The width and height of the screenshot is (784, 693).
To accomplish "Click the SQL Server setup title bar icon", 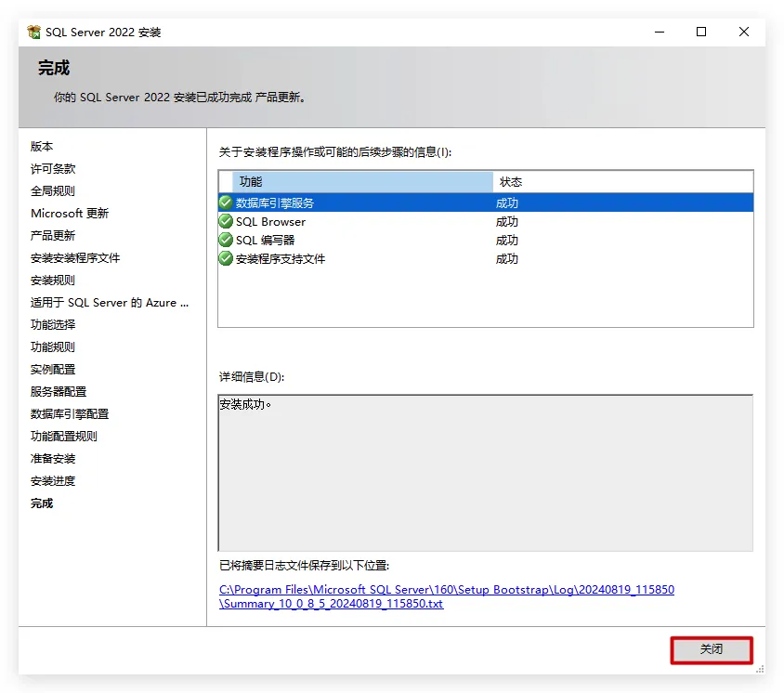I will point(34,33).
